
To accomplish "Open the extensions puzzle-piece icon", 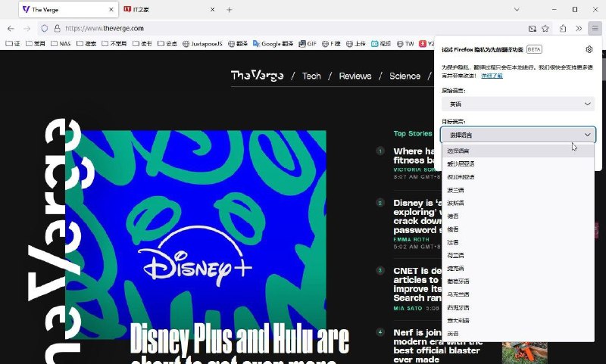I will (563, 29).
